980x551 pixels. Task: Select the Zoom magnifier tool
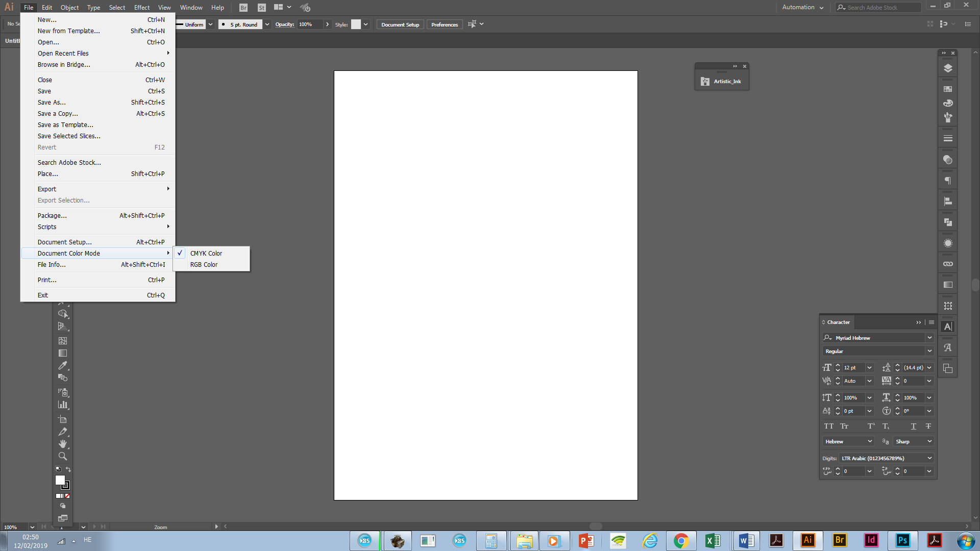tap(62, 456)
